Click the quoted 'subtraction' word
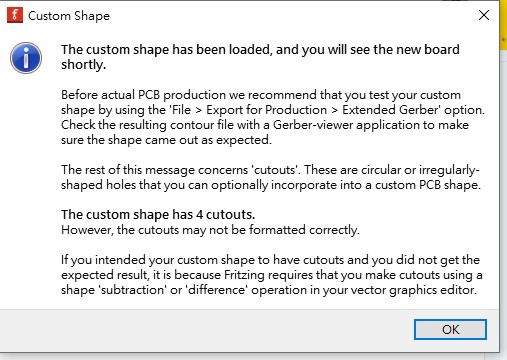This screenshot has width=507, height=360. pos(132,290)
